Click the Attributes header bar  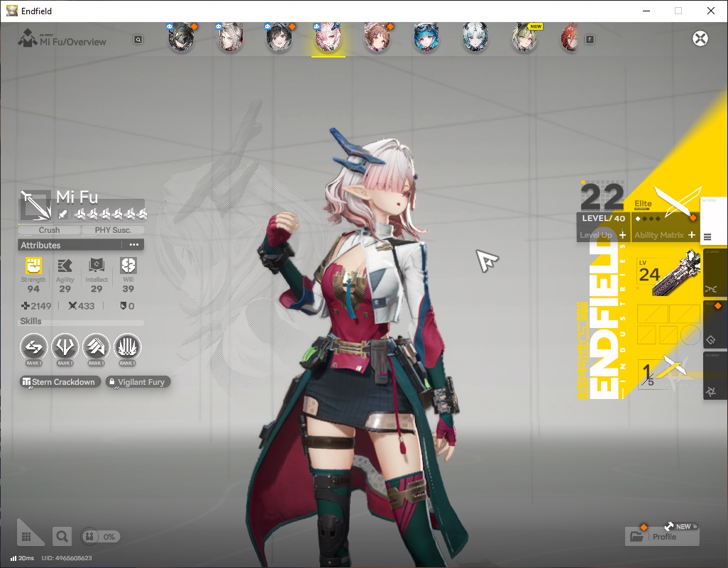point(81,245)
